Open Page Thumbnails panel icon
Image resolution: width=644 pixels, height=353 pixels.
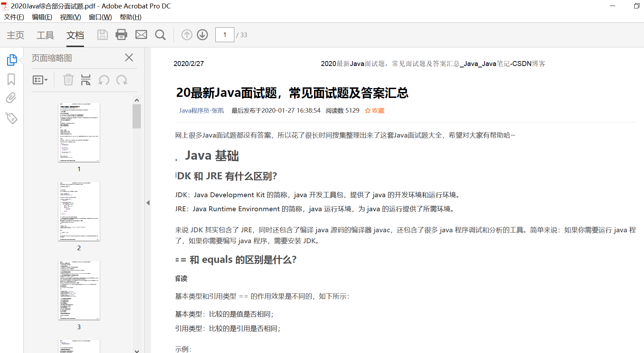point(12,60)
